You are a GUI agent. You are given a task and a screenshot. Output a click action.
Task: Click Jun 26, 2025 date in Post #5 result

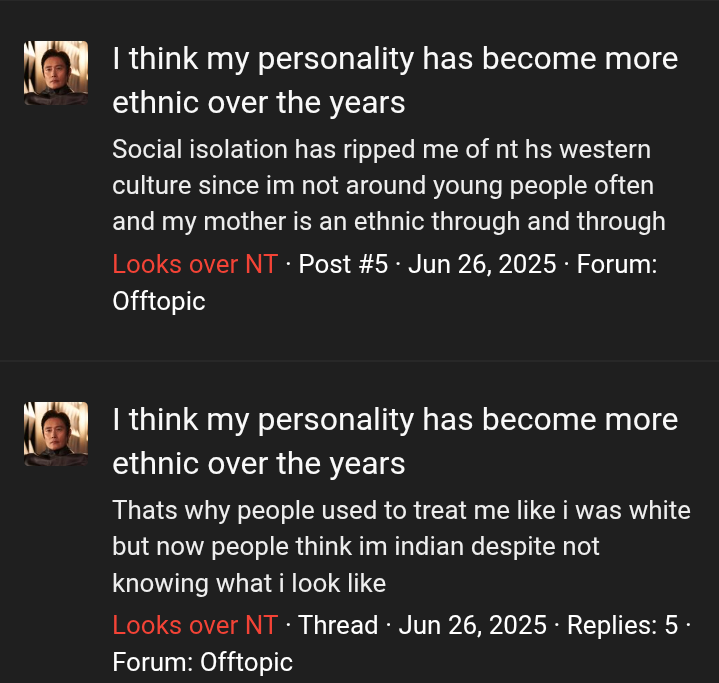[x=482, y=264]
